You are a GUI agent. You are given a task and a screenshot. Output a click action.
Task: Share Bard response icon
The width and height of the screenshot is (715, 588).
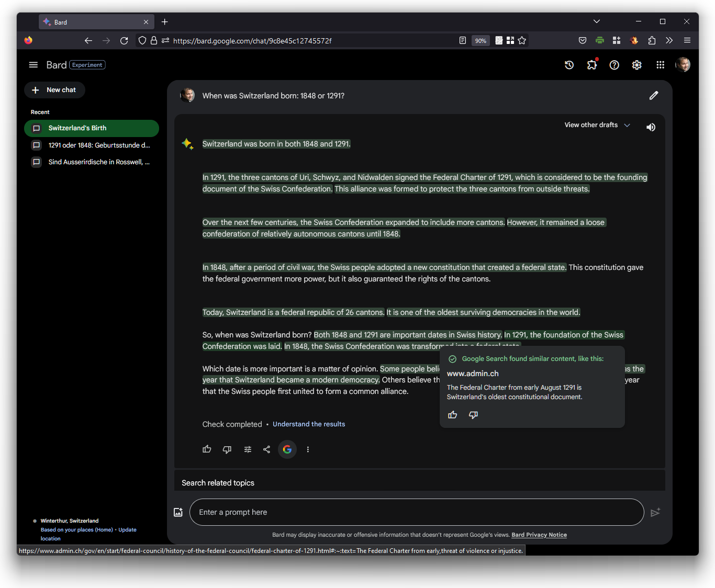pos(267,449)
